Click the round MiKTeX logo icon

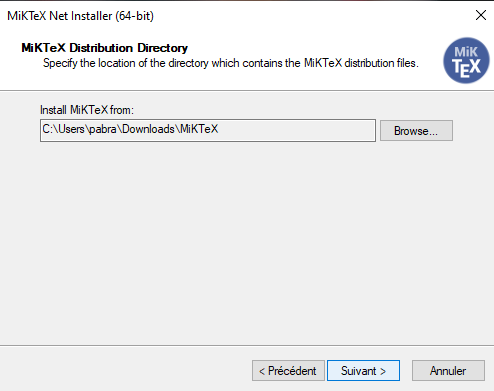coord(466,60)
